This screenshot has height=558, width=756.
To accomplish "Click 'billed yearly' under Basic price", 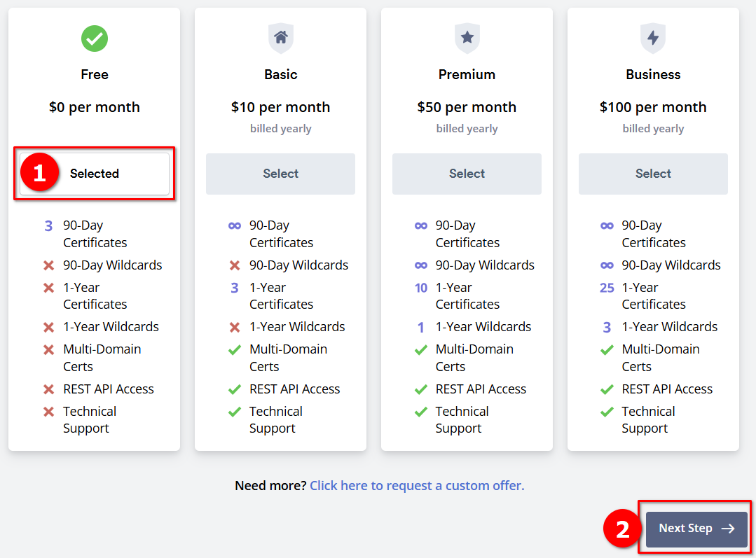I will 280,129.
